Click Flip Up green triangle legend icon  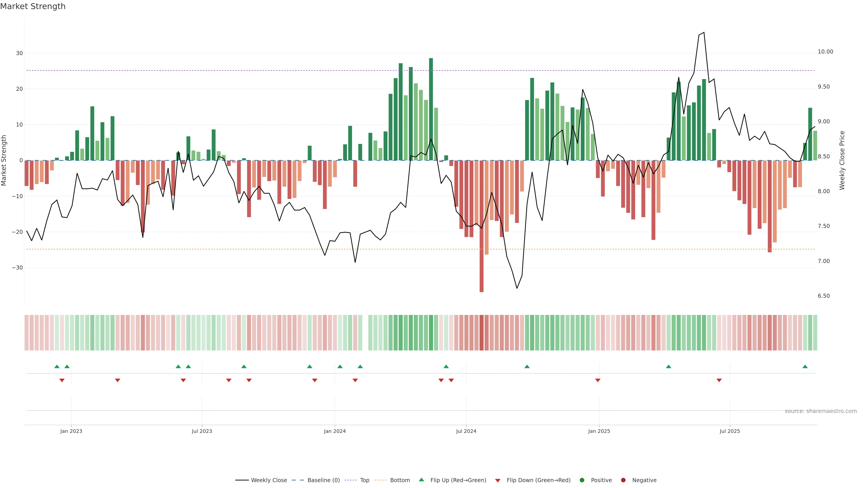[x=421, y=480]
